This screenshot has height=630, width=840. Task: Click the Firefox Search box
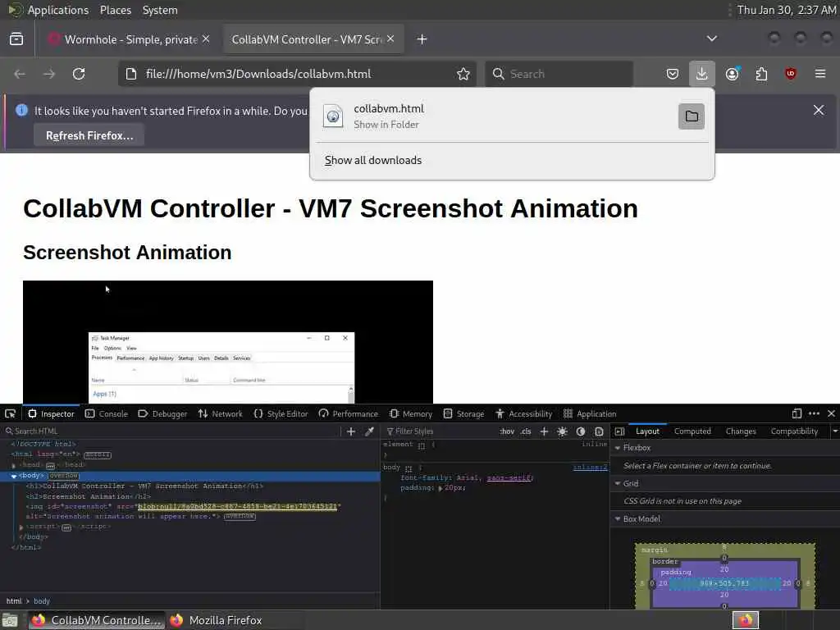pos(559,74)
